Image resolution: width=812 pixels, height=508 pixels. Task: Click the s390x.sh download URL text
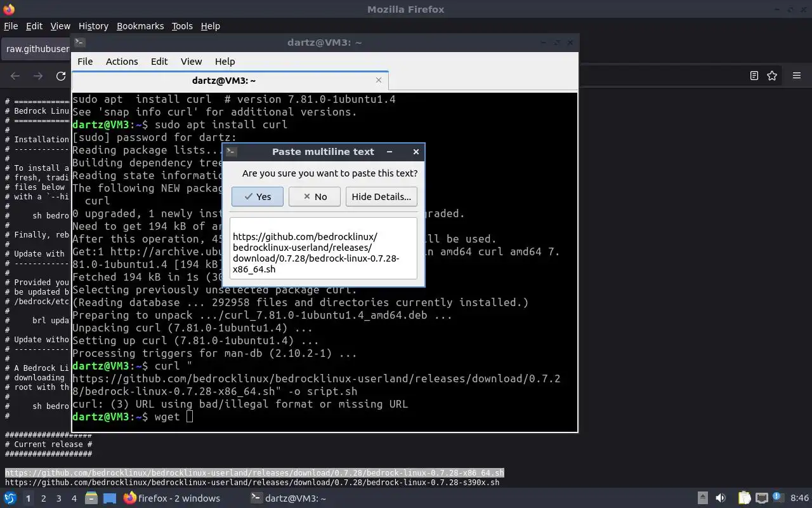pyautogui.click(x=252, y=482)
